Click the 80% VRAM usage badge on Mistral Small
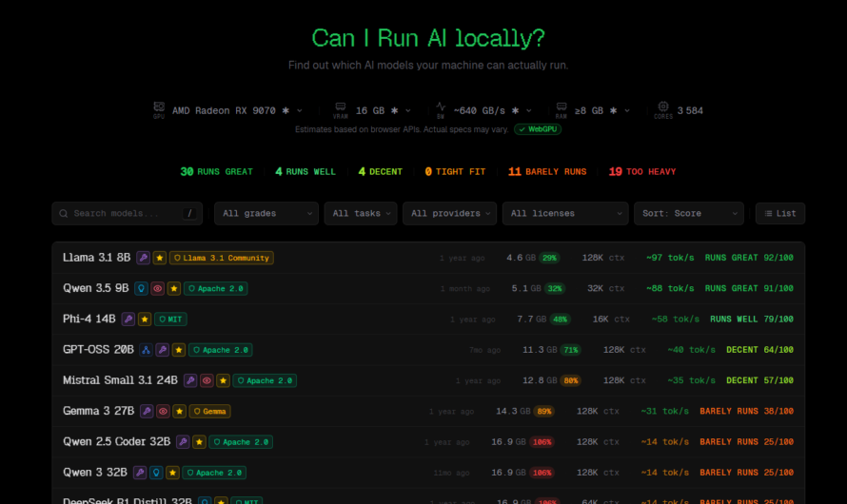This screenshot has height=504, width=847. tap(571, 381)
